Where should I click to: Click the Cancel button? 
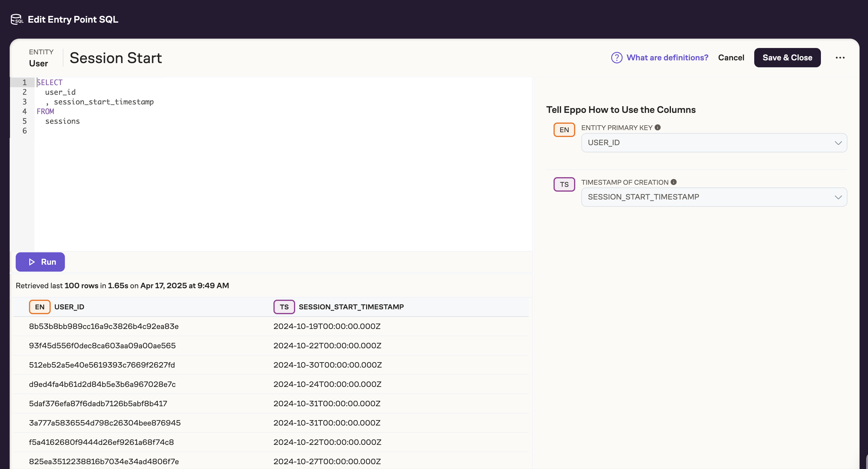730,58
